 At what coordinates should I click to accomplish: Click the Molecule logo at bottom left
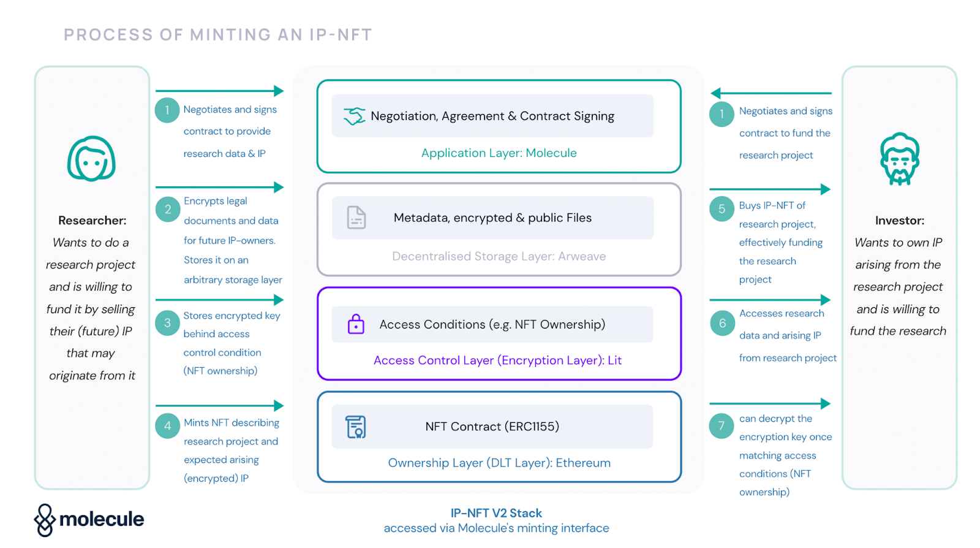pos(89,520)
